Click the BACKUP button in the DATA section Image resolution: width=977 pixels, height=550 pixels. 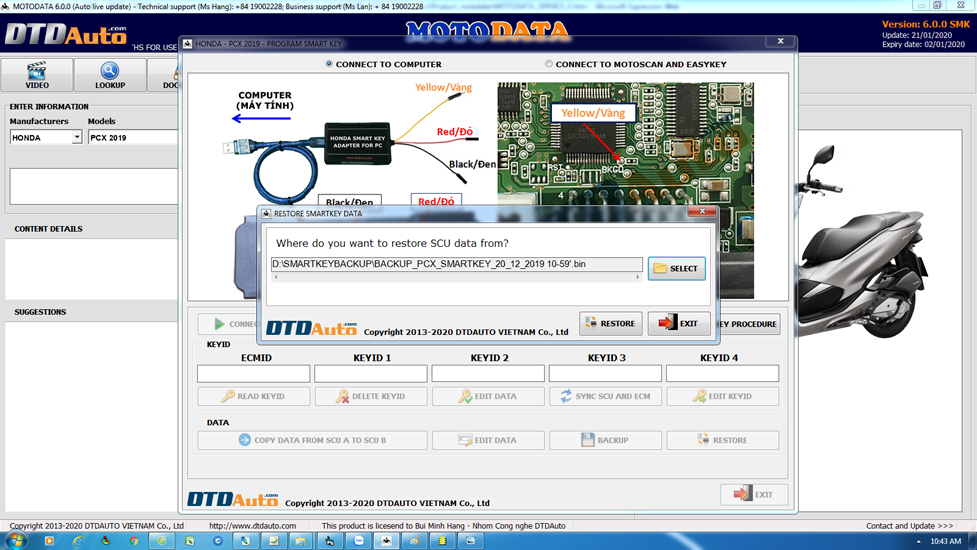click(x=605, y=440)
